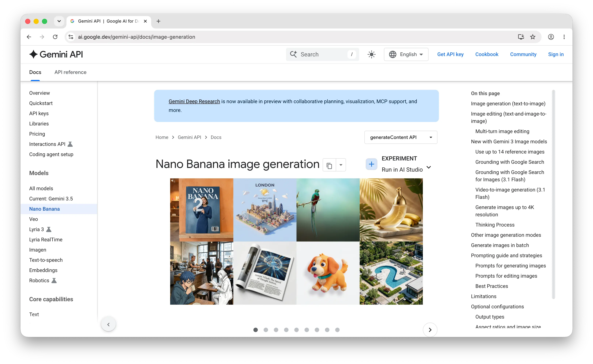Select the second carousel dot

(266, 330)
